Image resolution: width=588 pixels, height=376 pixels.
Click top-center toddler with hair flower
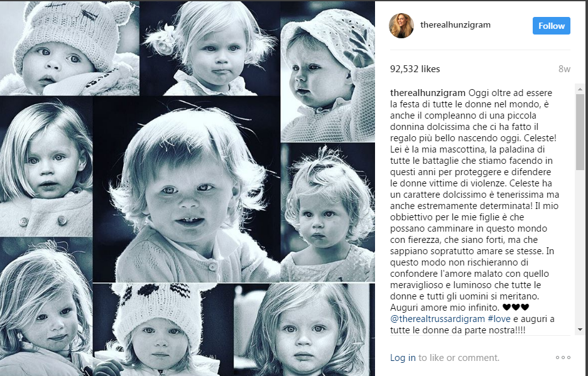[210, 48]
